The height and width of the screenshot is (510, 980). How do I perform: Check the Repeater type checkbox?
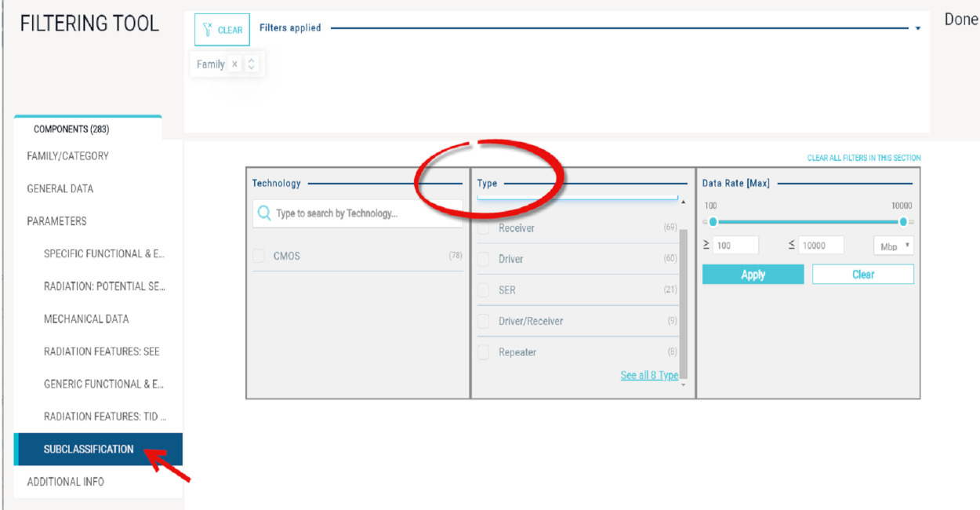[x=484, y=352]
